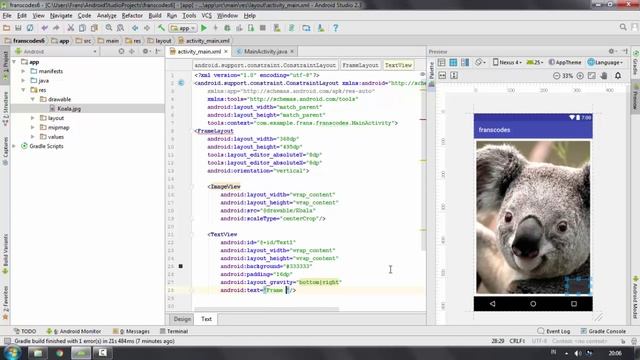Open the Event Log panel
Viewport: 640px width, 360px height.
click(554, 331)
